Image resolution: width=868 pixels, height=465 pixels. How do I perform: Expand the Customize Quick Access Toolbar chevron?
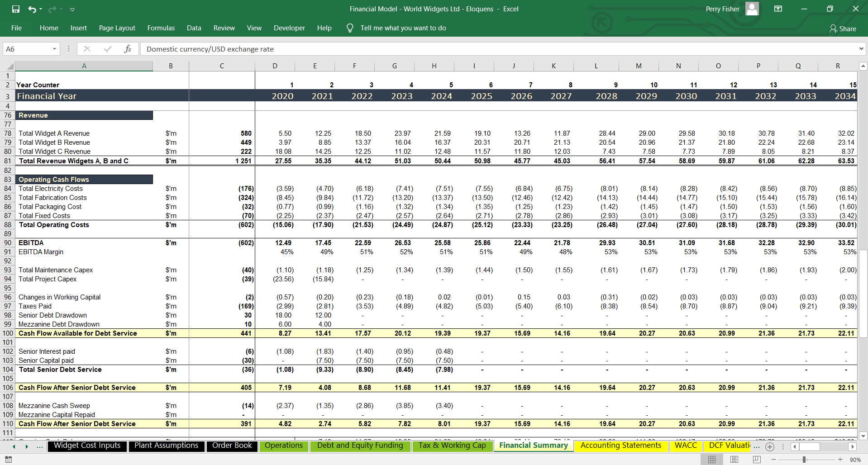72,9
